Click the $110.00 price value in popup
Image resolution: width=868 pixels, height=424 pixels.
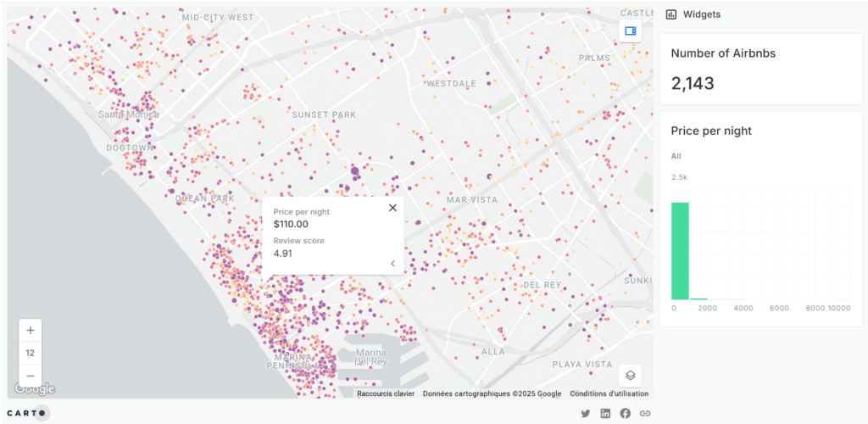pyautogui.click(x=292, y=224)
